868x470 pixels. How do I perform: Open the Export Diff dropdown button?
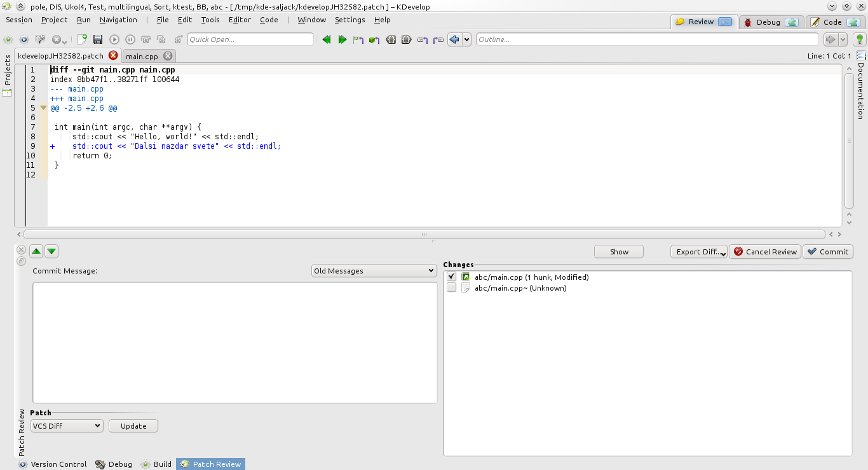coord(699,252)
